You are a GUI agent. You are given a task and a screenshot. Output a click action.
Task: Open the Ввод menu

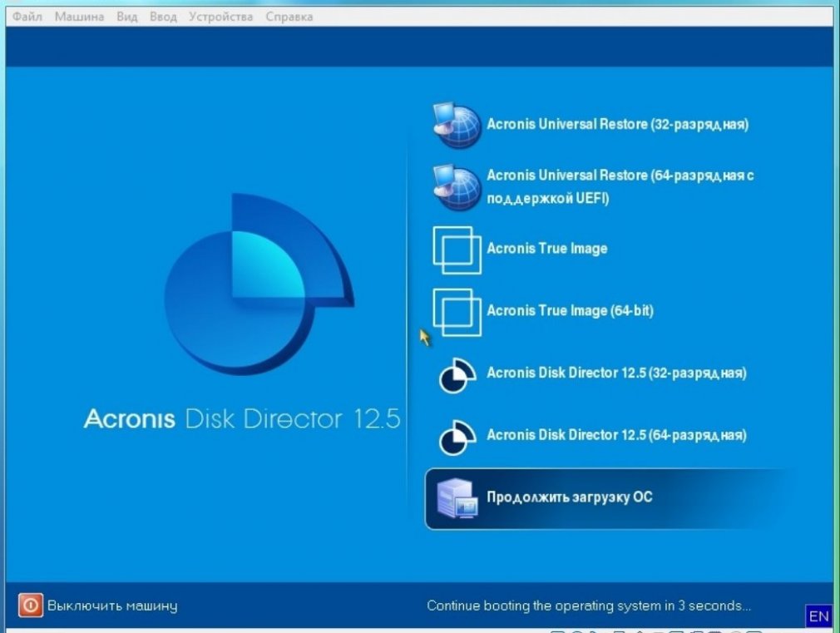click(163, 17)
